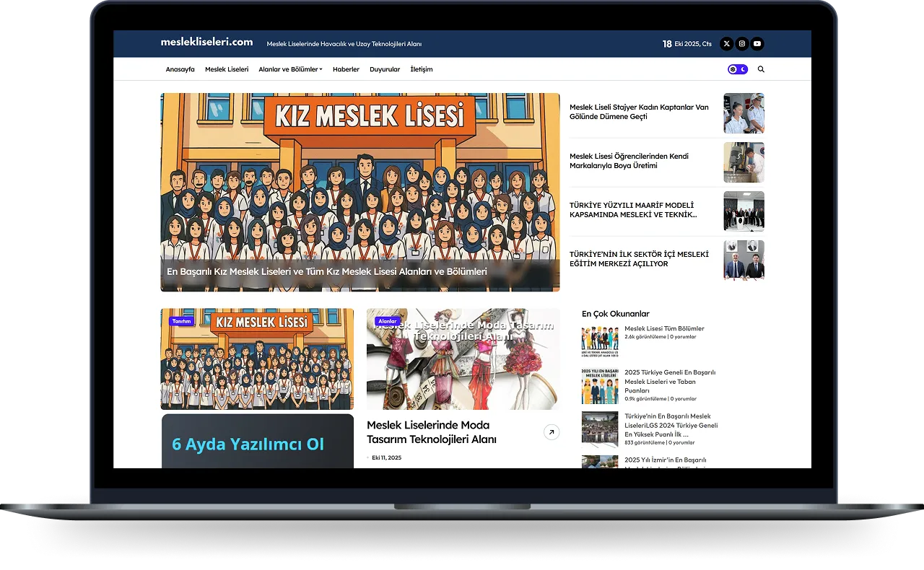924x570 pixels.
Task: Click the search magnifier icon
Action: pyautogui.click(x=761, y=69)
